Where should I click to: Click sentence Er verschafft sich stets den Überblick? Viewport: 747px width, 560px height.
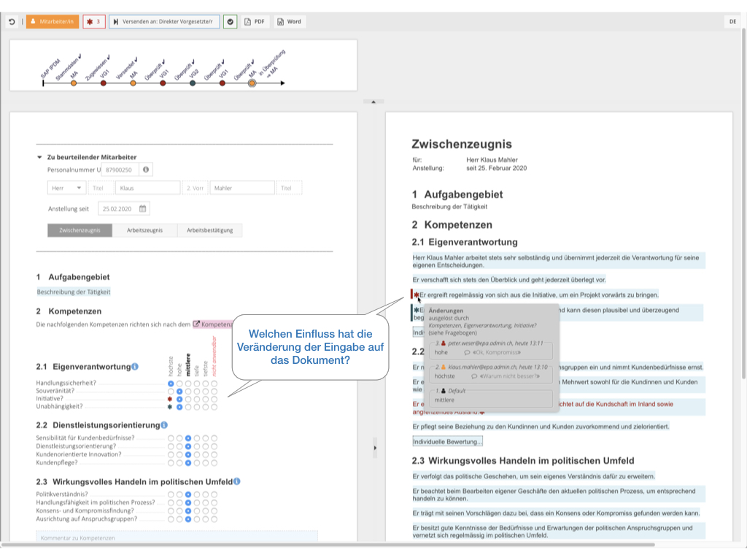pyautogui.click(x=509, y=280)
